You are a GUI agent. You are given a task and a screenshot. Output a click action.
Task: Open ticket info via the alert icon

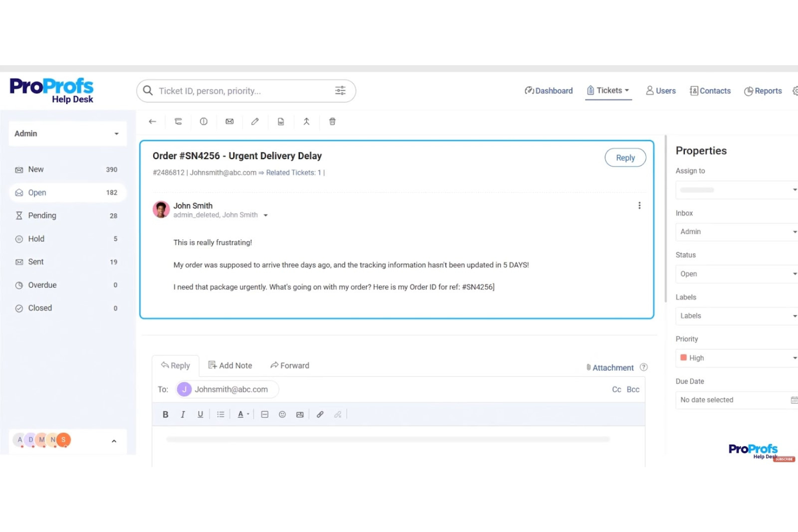[203, 121]
